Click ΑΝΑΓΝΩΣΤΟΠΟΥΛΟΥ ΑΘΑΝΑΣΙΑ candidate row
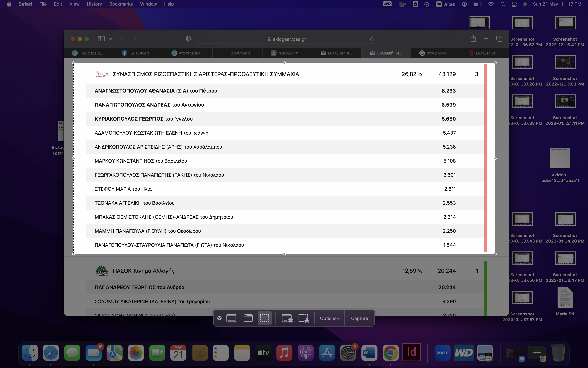588x368 pixels. (x=285, y=91)
